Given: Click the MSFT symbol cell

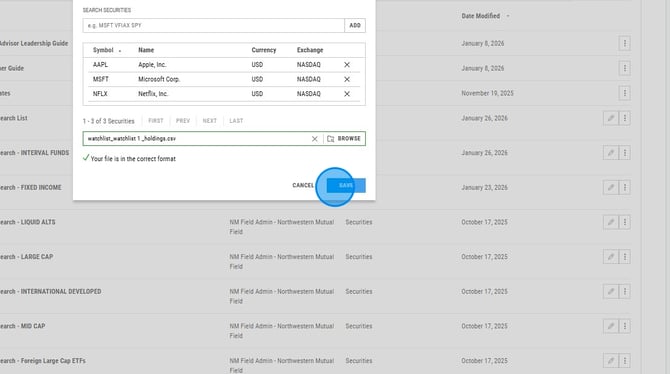Looking at the screenshot, I should point(101,80).
